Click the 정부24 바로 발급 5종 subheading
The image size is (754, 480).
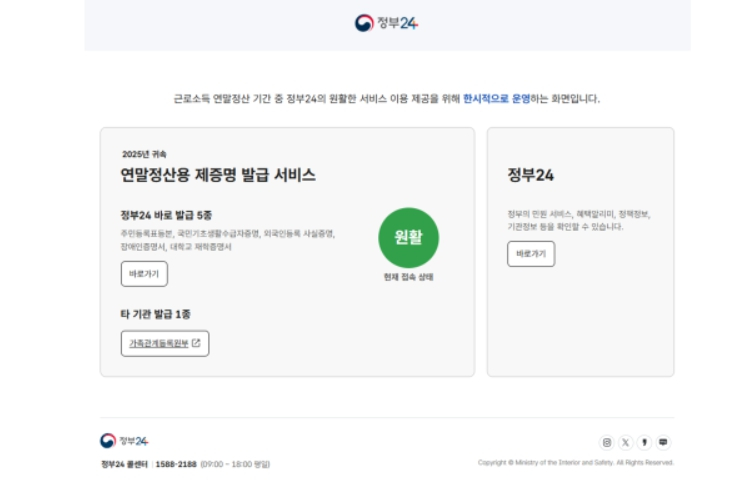tap(166, 215)
